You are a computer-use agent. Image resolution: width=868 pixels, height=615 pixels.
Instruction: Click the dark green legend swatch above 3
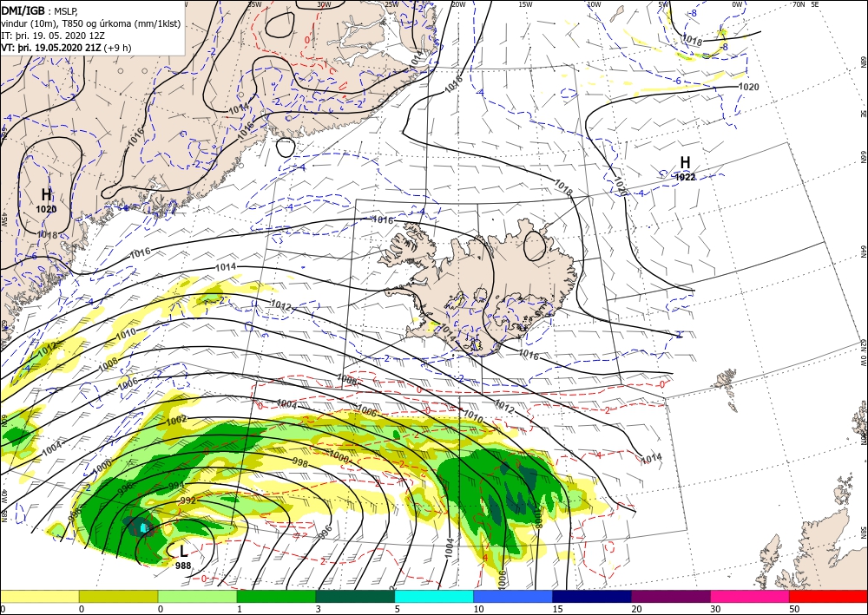pos(355,596)
